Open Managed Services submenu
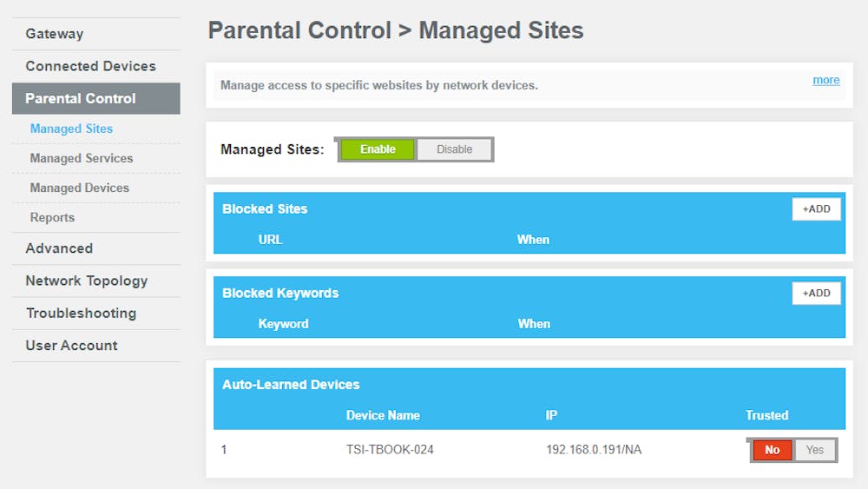The height and width of the screenshot is (489, 868). 82,158
